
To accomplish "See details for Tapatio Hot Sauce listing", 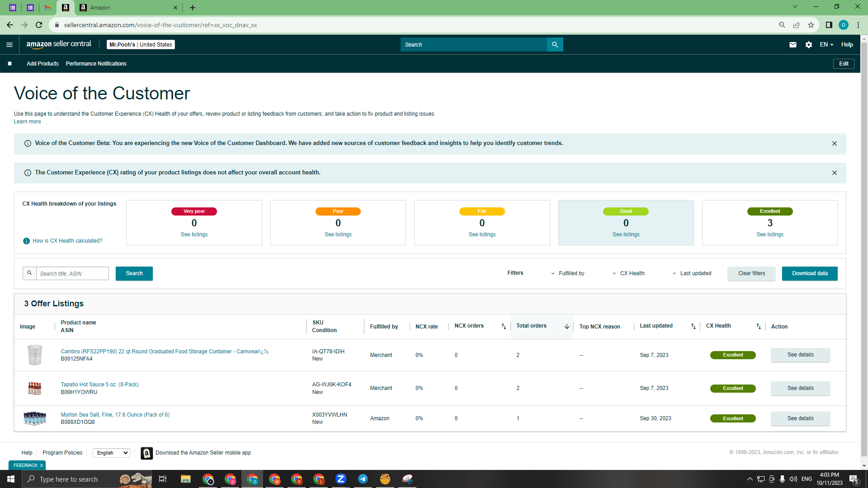I will (800, 389).
